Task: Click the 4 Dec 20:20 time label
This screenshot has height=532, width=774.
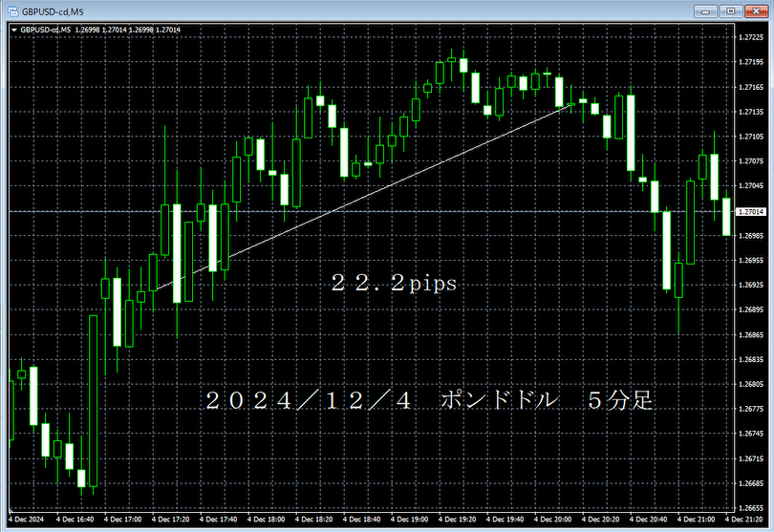Action: tap(601, 520)
